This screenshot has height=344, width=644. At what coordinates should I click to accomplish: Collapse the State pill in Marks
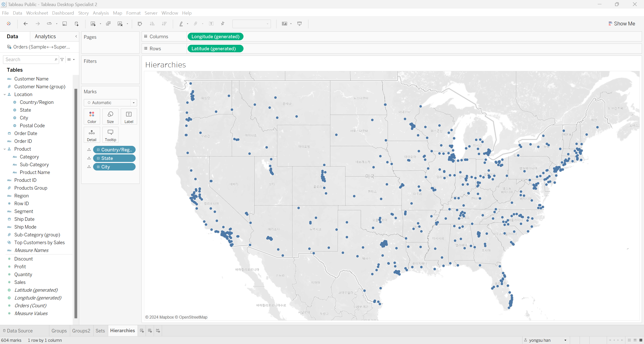click(x=98, y=158)
